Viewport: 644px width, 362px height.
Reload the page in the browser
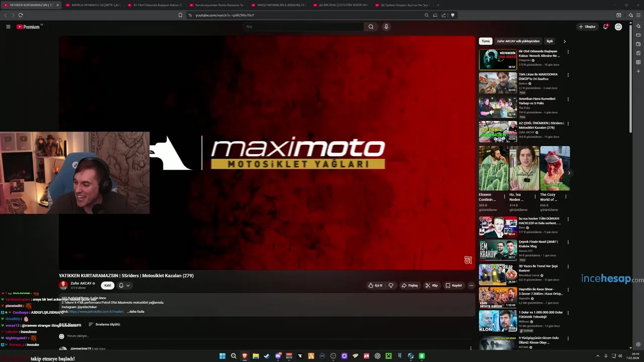click(20, 15)
